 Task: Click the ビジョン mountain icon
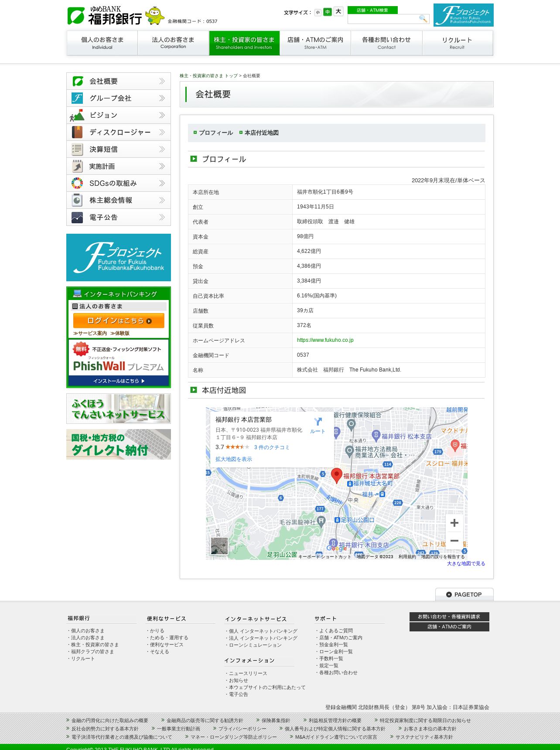coord(77,115)
